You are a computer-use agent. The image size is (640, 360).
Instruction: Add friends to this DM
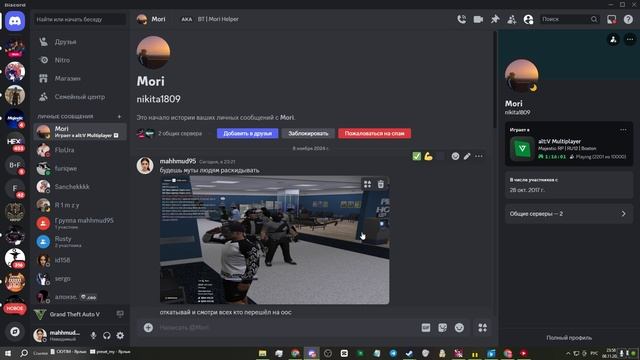pos(511,19)
